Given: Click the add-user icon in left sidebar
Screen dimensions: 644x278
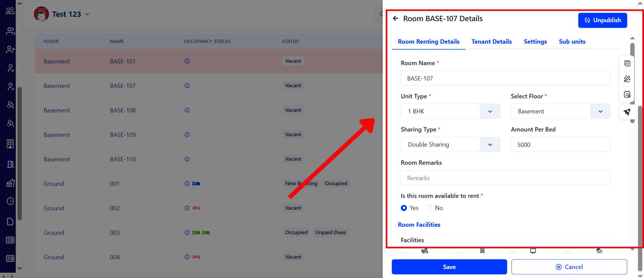Looking at the screenshot, I should (x=10, y=50).
